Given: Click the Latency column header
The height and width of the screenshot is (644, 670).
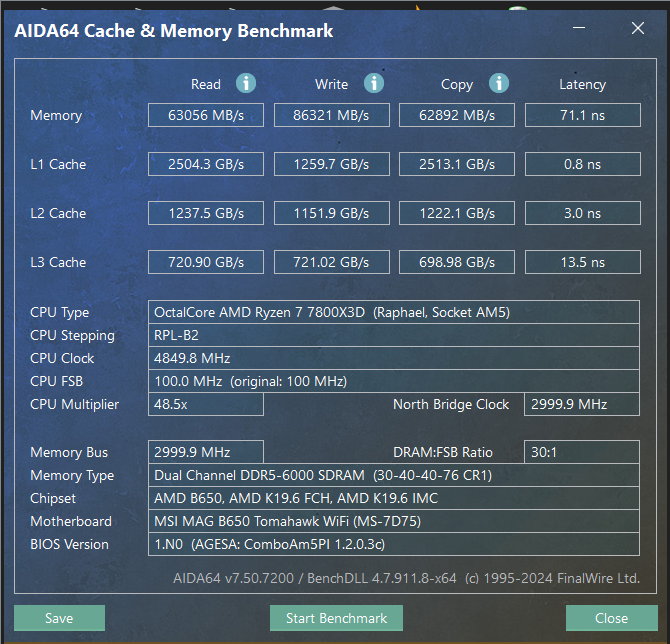Looking at the screenshot, I should pos(582,85).
